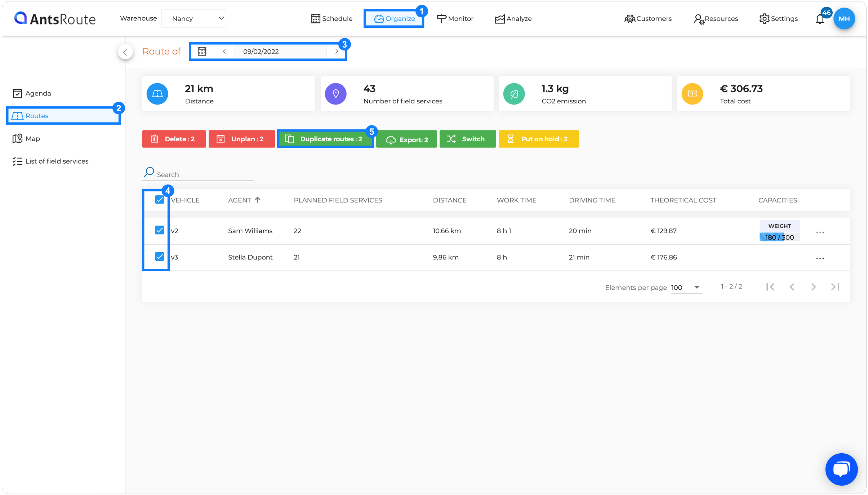Viewport: 868px width, 495px height.
Task: Click the Unplan : 2 button
Action: click(x=241, y=139)
